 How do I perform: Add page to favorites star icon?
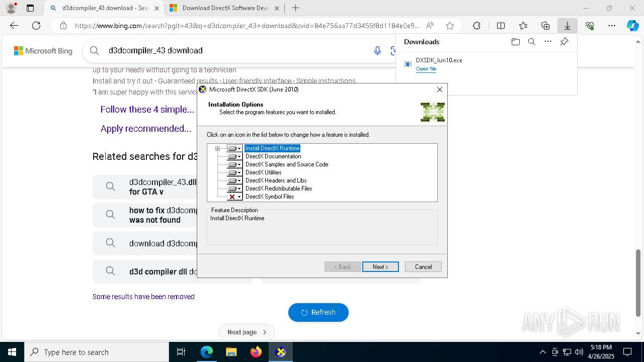pyautogui.click(x=450, y=26)
